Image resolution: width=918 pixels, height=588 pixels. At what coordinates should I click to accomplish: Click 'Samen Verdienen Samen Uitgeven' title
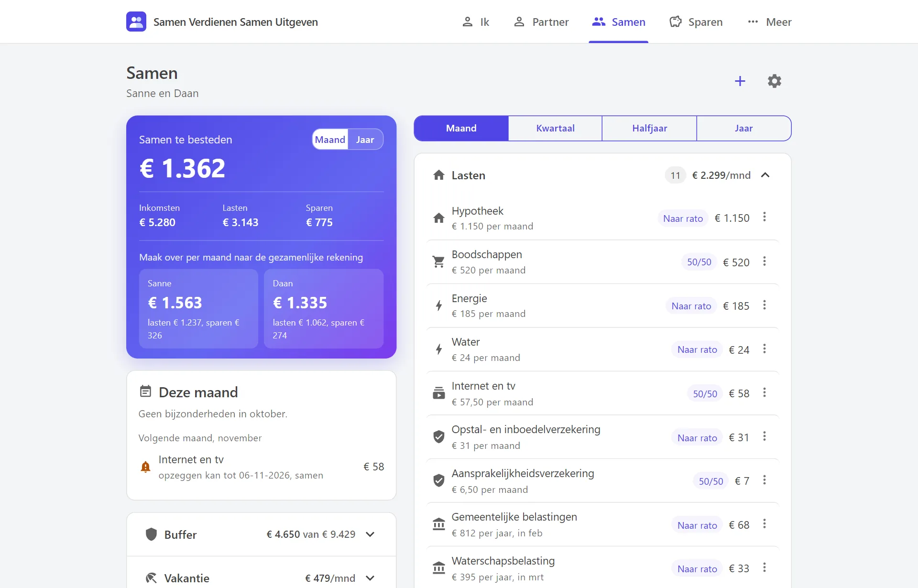click(236, 22)
